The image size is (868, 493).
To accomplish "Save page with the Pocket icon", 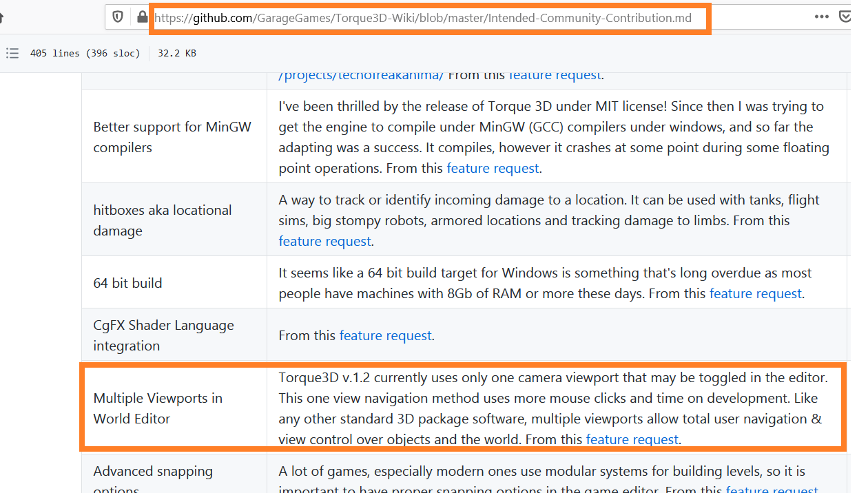I will tap(845, 17).
